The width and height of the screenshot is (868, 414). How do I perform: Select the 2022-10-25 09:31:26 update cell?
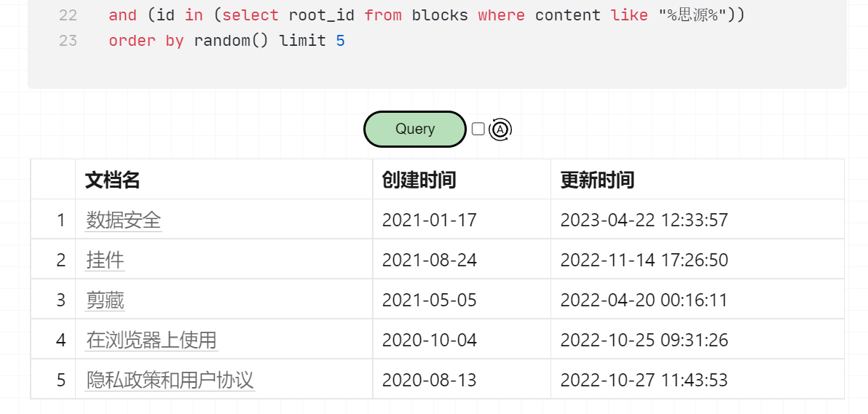[644, 340]
